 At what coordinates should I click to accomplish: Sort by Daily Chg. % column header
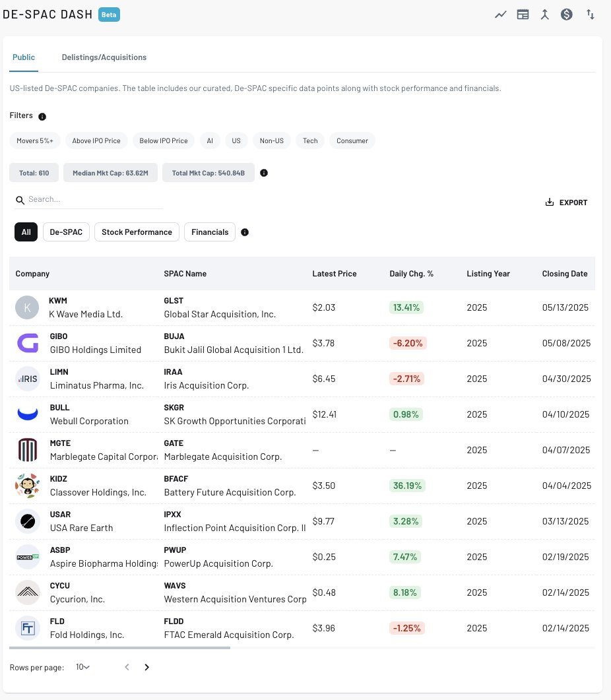[x=411, y=274]
